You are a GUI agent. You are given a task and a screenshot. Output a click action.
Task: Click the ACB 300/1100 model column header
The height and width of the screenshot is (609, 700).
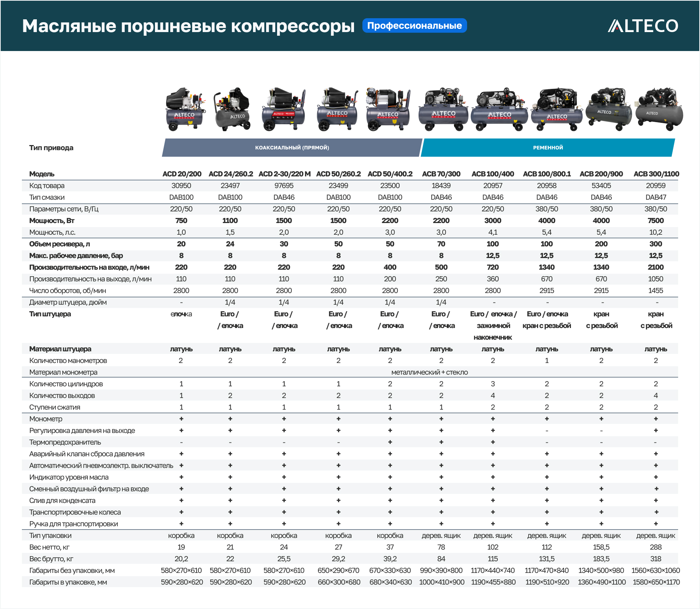tap(656, 174)
